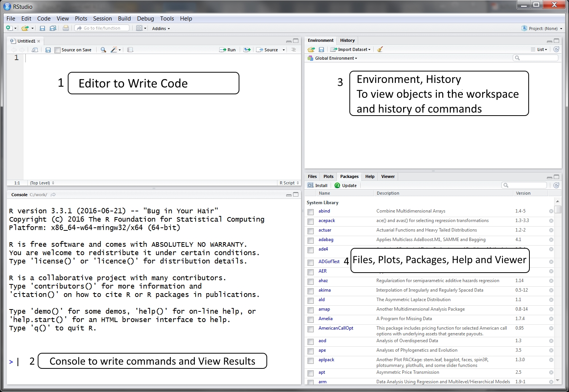
Task: Open workspace panes layout icon
Action: [139, 28]
